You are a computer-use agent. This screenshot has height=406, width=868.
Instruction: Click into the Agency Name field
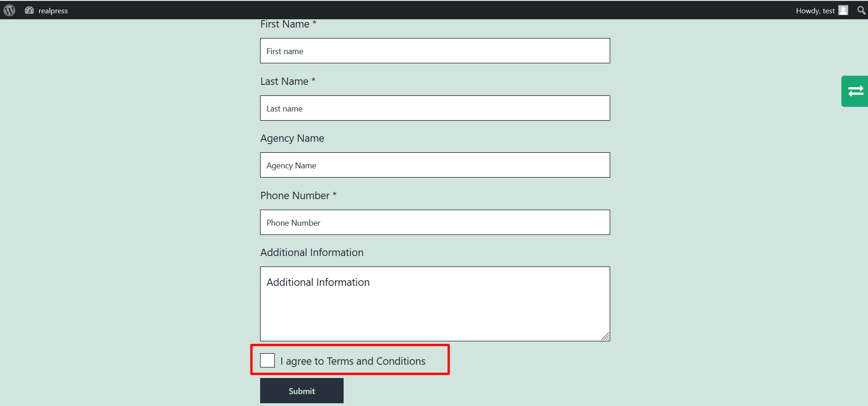pos(435,165)
